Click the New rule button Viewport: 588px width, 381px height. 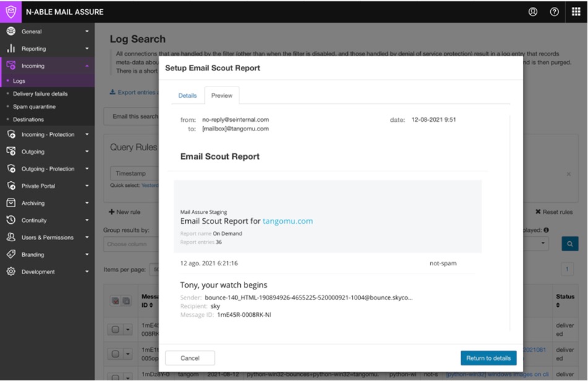point(124,212)
